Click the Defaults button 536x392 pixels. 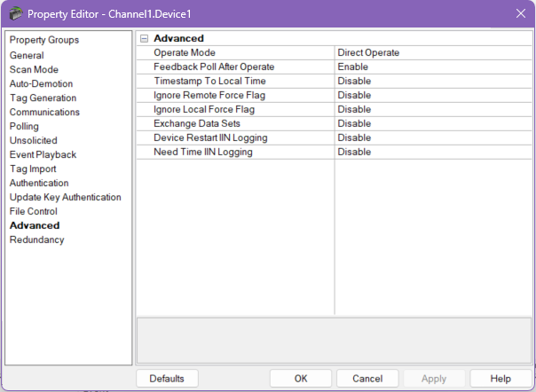[167, 379]
